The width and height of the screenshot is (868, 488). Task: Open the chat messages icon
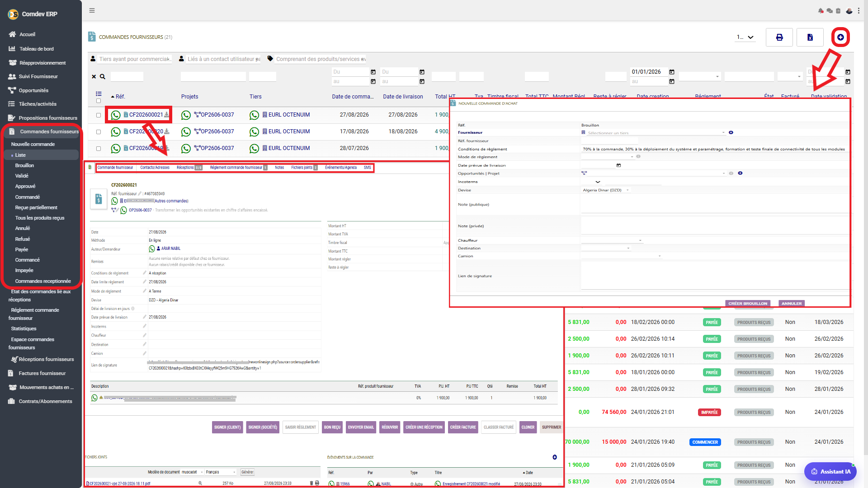click(x=830, y=11)
